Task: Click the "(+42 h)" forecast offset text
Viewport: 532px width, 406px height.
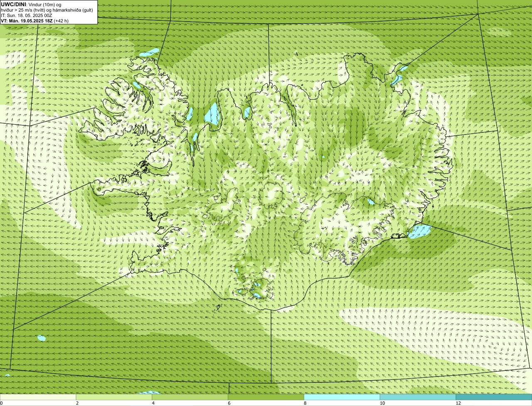Action: pos(61,21)
